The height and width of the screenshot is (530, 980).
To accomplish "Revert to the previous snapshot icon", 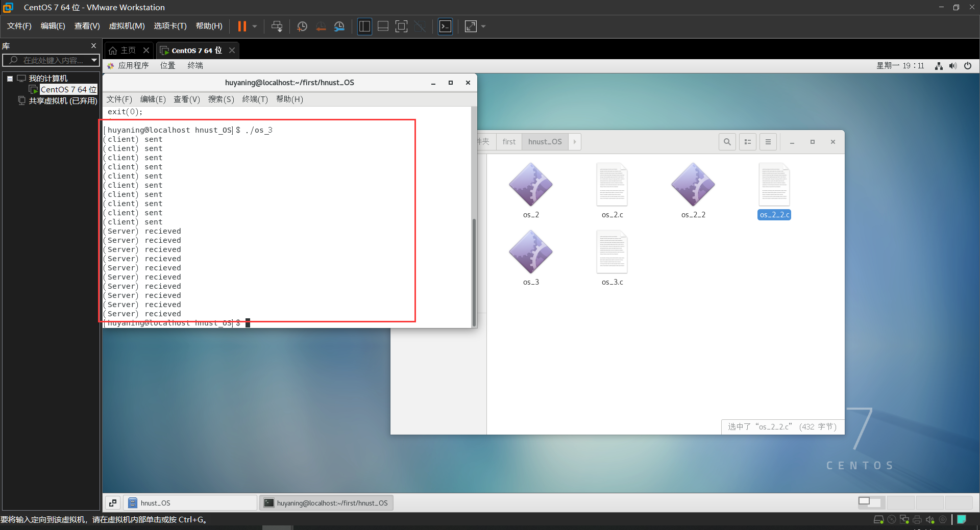I will (x=321, y=27).
